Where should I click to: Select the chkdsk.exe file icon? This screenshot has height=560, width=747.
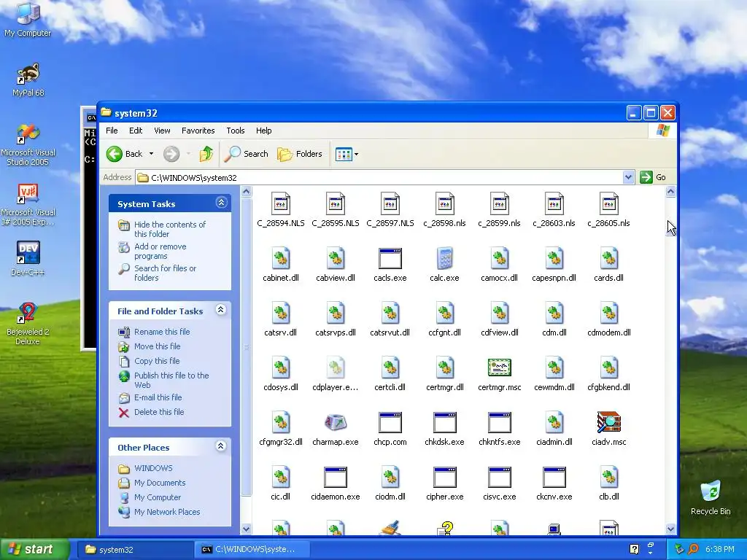444,423
